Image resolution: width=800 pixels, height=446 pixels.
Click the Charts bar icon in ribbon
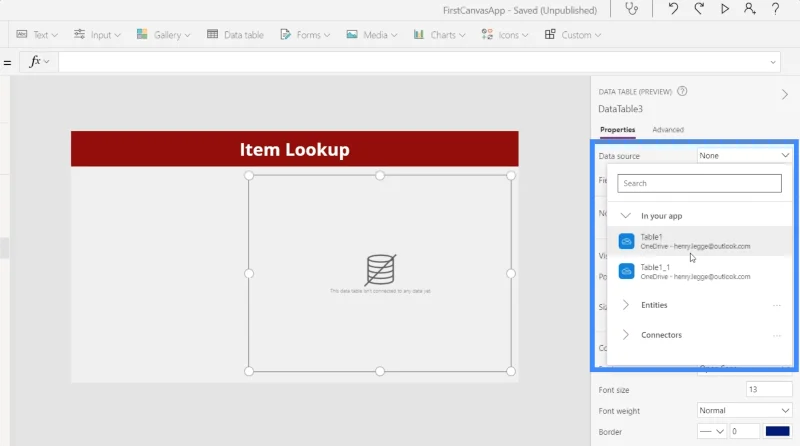point(419,34)
